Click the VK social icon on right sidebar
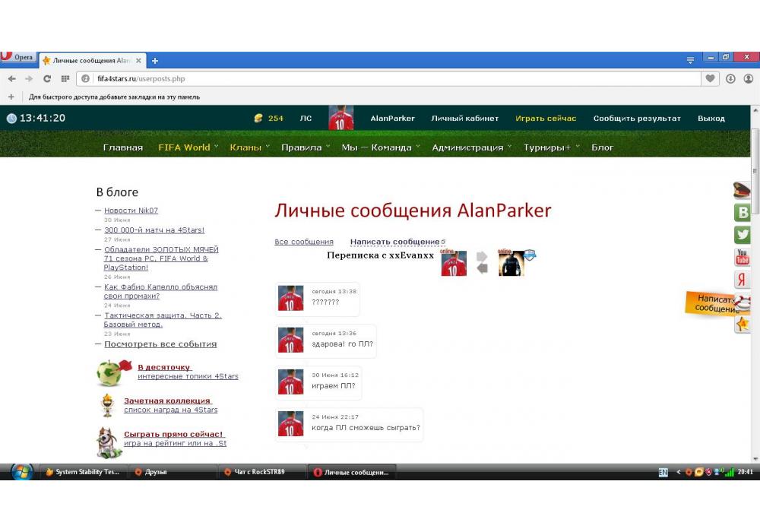This screenshot has width=760, height=532. [x=742, y=213]
